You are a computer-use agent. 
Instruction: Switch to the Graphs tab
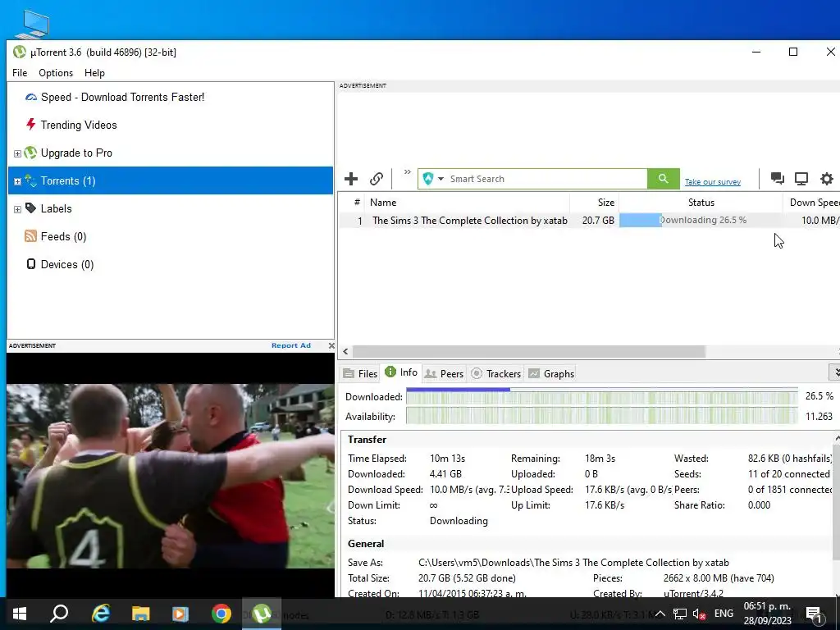tap(551, 373)
